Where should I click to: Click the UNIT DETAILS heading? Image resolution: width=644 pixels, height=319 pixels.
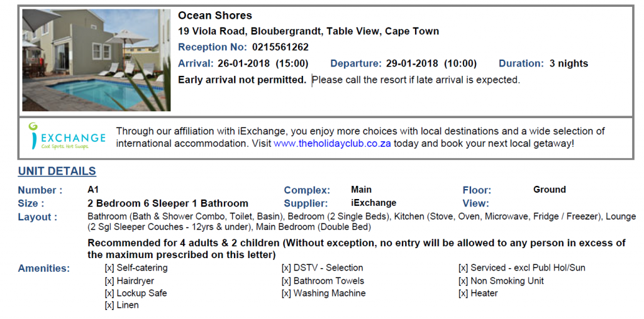[x=57, y=171]
